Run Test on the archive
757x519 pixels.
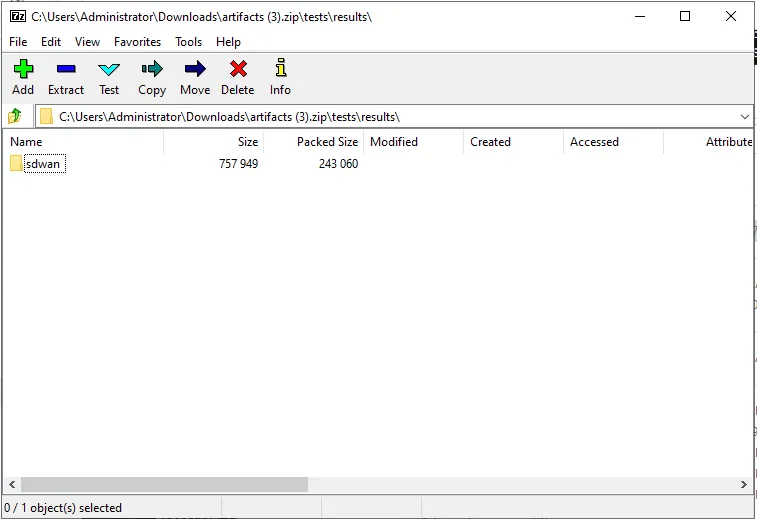[x=109, y=70]
